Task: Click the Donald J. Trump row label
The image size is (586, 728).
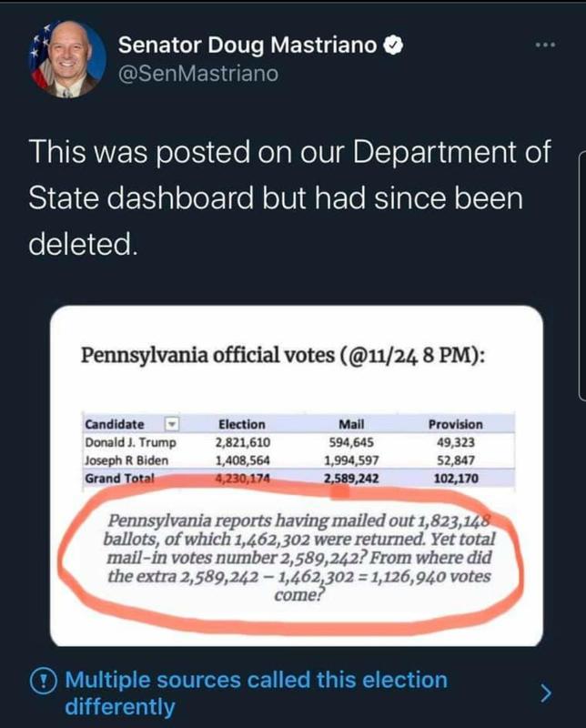Action: (130, 442)
